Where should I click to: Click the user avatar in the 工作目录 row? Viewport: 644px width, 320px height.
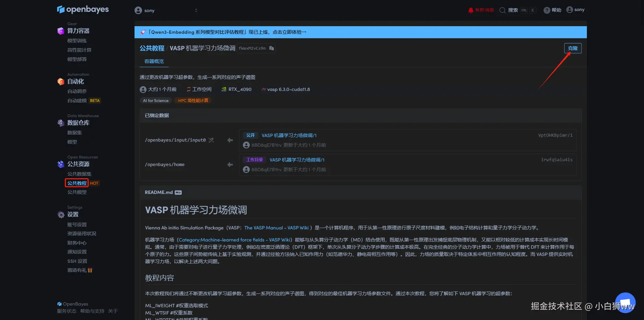click(x=246, y=169)
